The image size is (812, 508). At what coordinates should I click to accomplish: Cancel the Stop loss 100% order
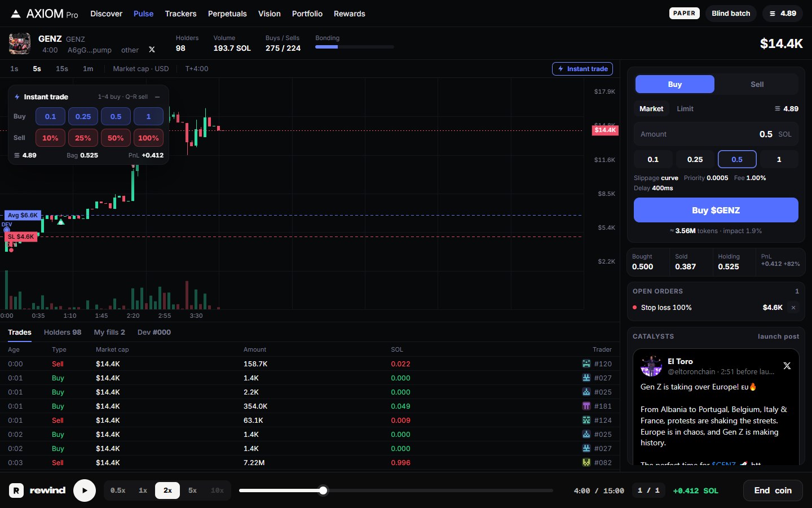793,308
